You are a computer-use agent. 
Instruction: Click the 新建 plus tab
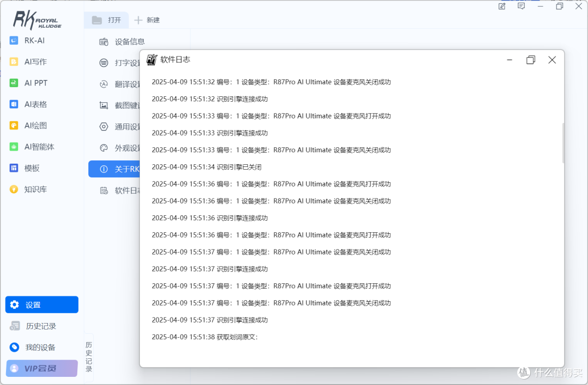pos(147,20)
